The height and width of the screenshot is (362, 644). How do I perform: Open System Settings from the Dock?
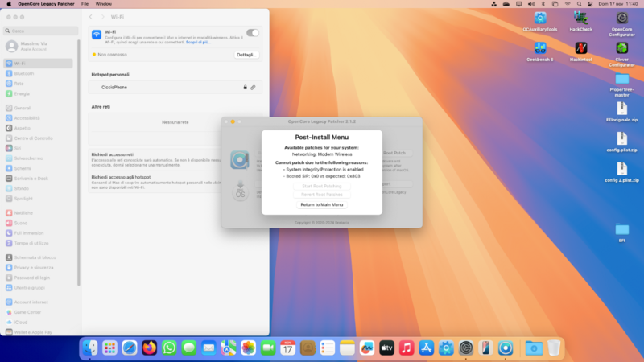[x=466, y=348]
